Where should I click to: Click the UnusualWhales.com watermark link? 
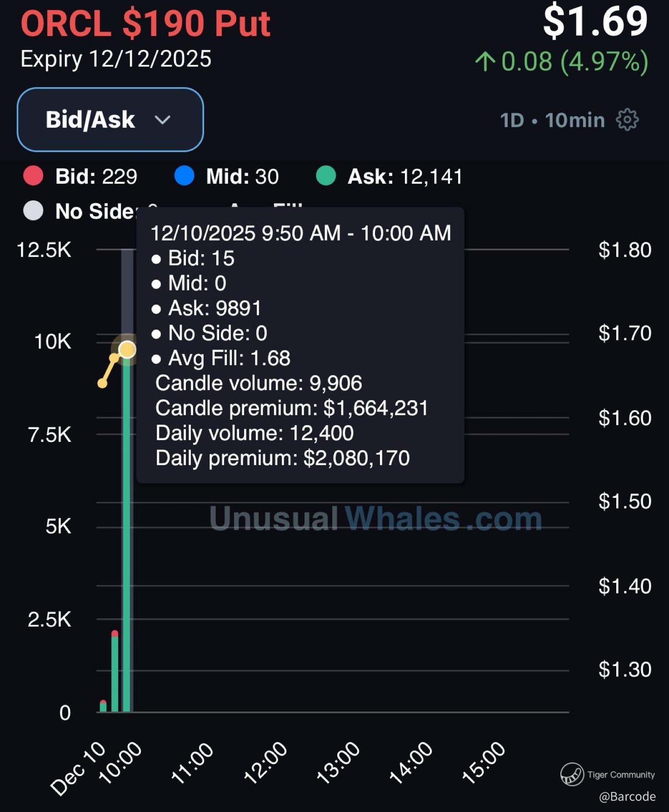375,518
